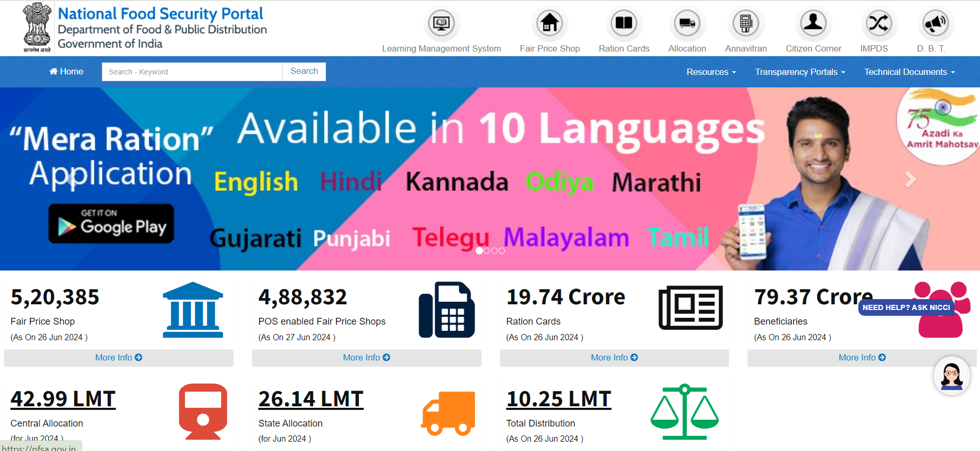
Task: Click the Get it on Google Play badge
Action: (111, 224)
